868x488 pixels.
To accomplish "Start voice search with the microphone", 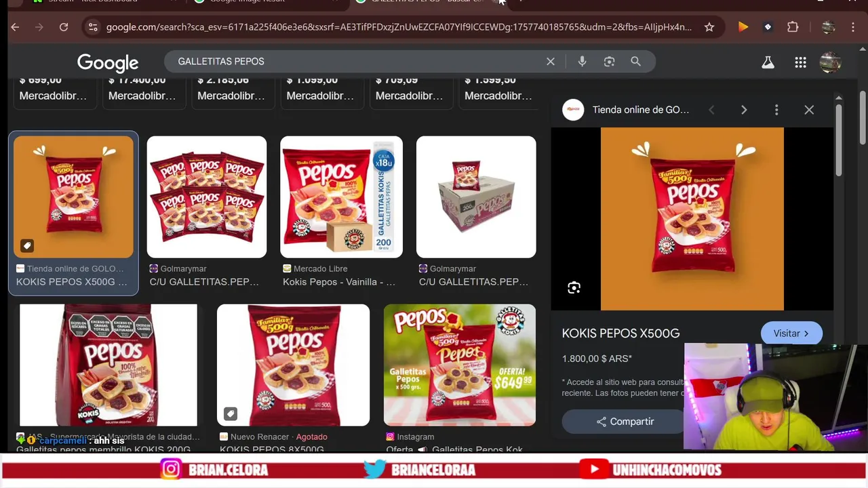I will 582,62.
